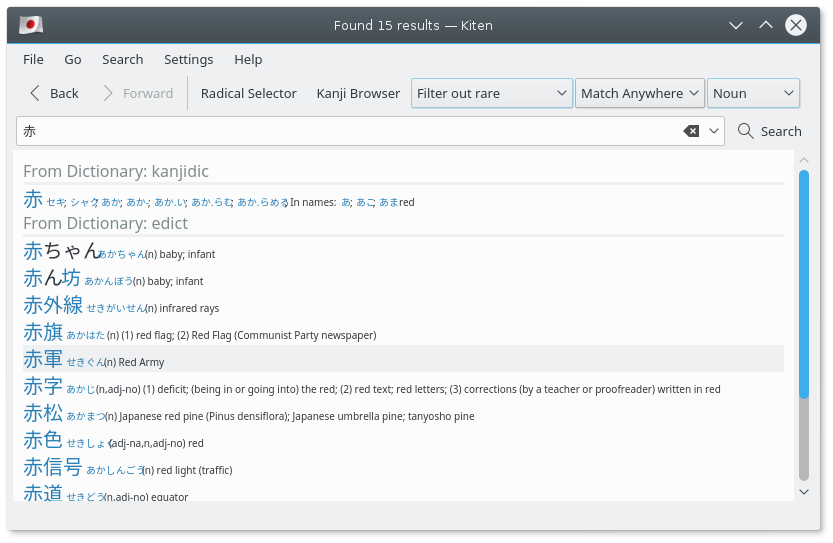This screenshot has height=543, width=833.
Task: Open the File menu
Action: [x=33, y=59]
